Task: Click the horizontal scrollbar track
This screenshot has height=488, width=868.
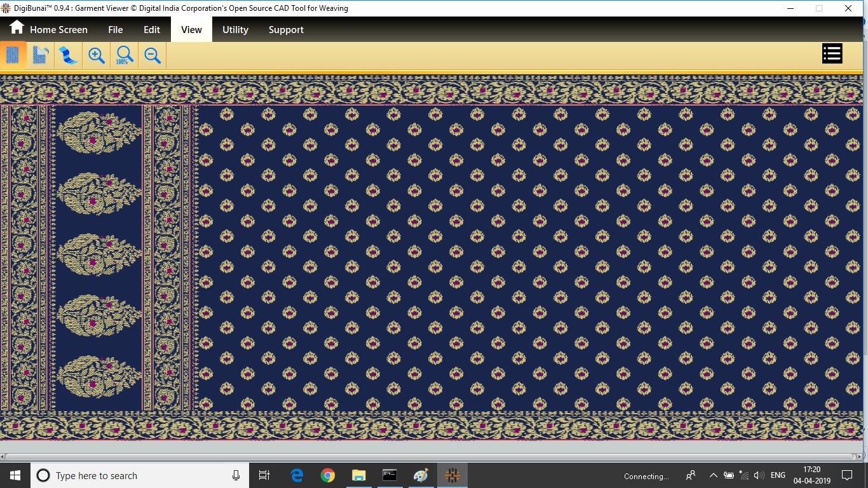Action: (x=429, y=457)
